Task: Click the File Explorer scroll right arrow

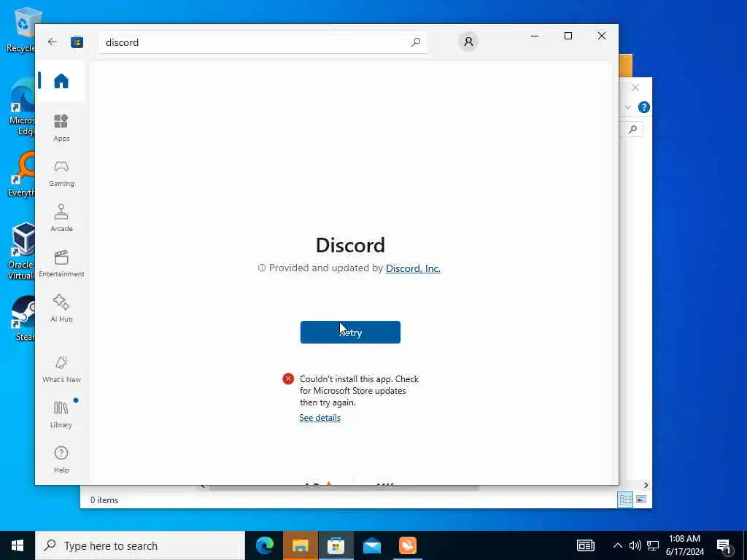Action: click(x=646, y=485)
